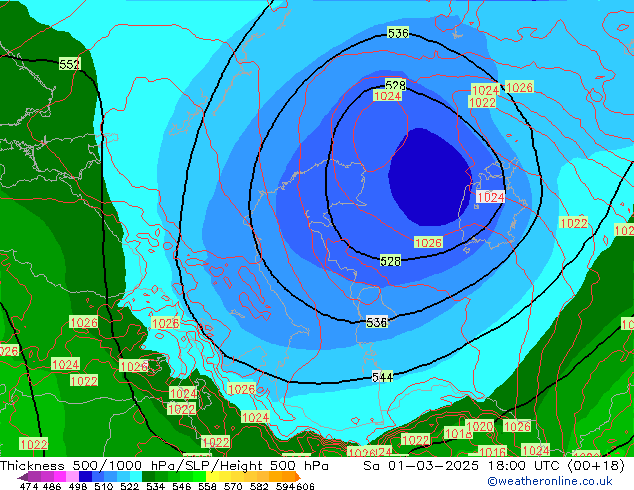Click the dark blue cold core area
This screenshot has width=634, height=490.
tap(429, 178)
